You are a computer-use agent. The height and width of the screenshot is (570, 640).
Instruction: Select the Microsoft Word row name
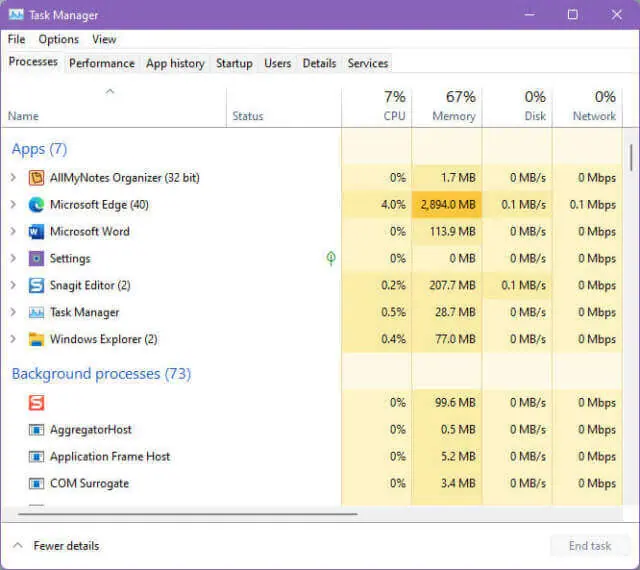90,232
